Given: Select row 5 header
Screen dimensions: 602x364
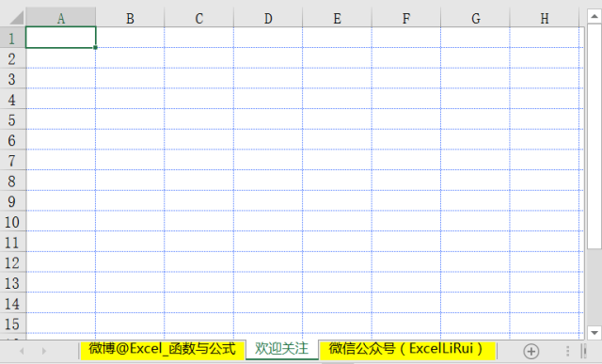Looking at the screenshot, I should [x=12, y=119].
